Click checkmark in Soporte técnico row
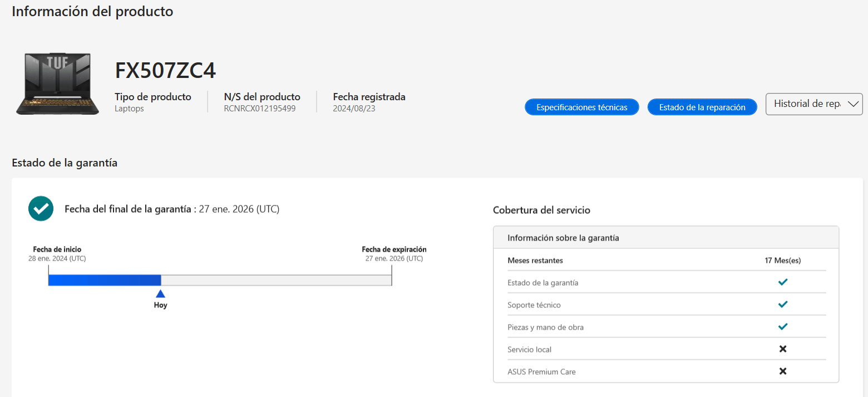Viewport: 868px width, 397px height. (x=783, y=305)
